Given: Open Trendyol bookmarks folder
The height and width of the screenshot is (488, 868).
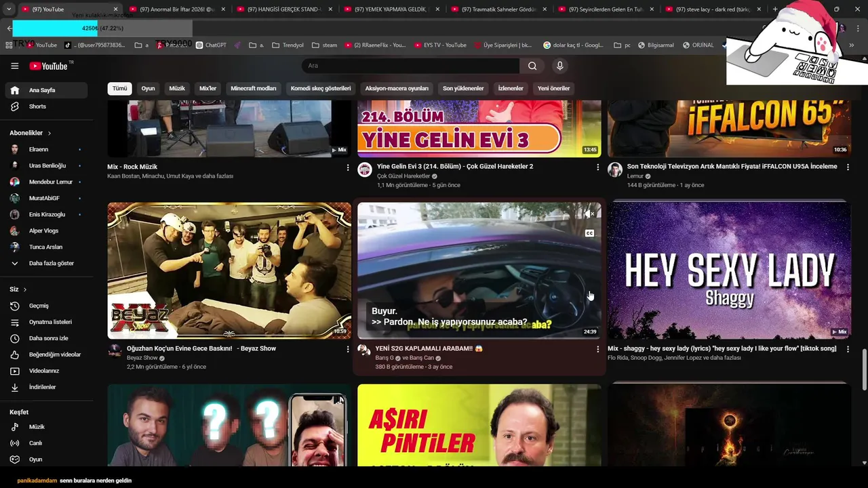Looking at the screenshot, I should (x=288, y=45).
